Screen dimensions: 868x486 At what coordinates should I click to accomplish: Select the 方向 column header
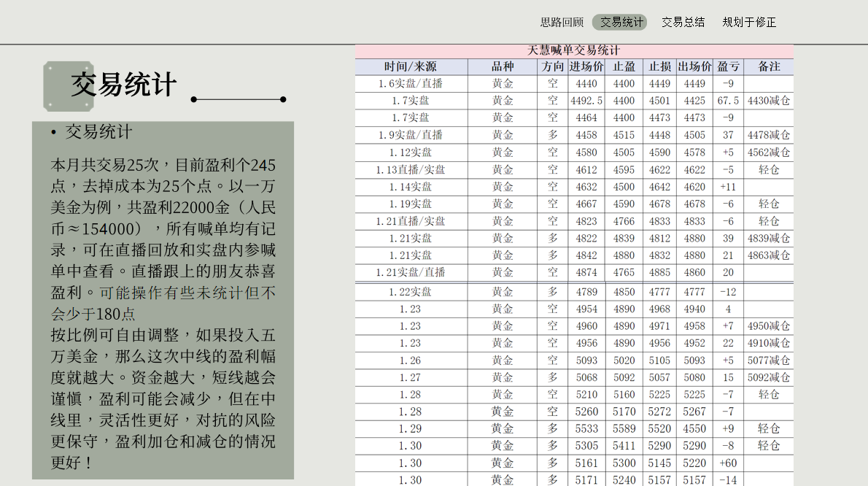tap(552, 66)
